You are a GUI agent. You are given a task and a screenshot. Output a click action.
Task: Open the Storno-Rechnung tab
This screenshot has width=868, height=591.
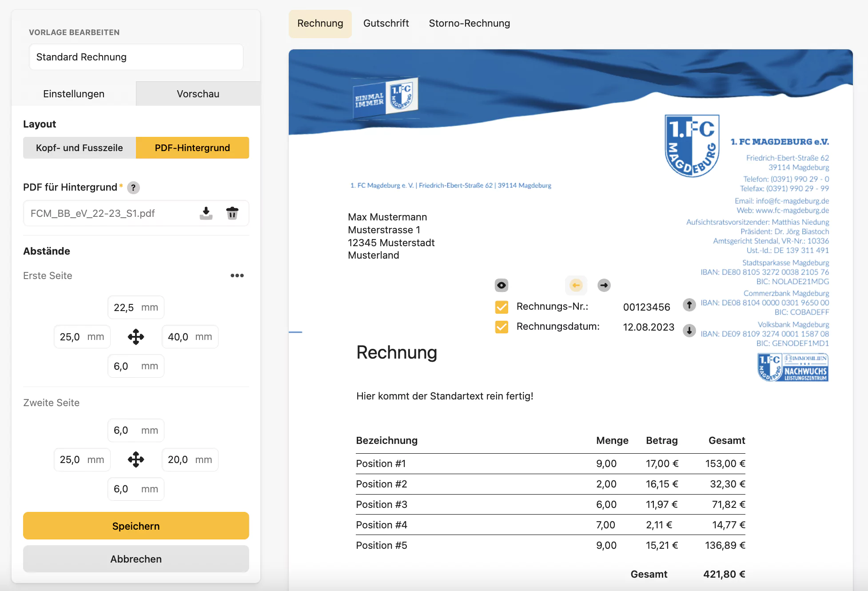pyautogui.click(x=469, y=23)
